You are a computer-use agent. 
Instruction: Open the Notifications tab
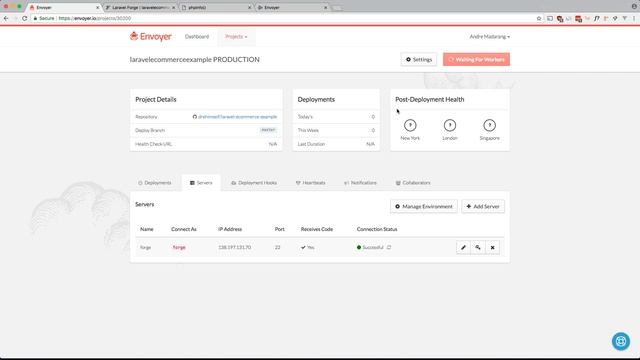(360, 183)
